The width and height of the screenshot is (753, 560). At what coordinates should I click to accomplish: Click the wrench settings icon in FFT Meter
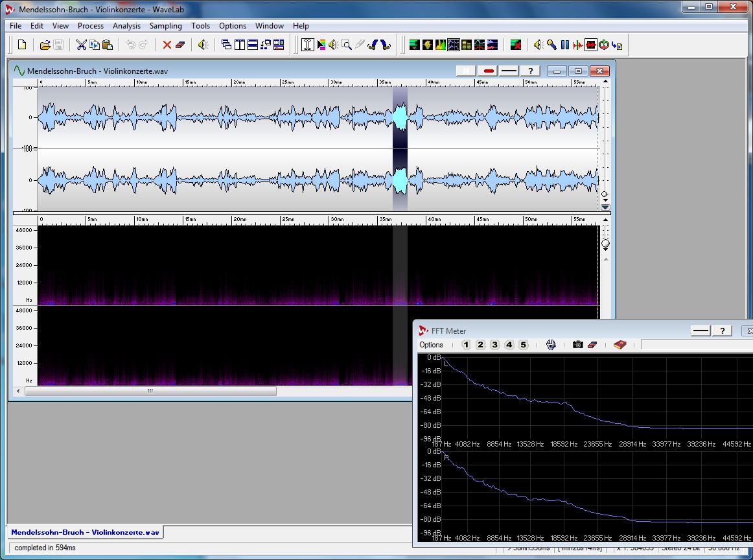coord(551,345)
